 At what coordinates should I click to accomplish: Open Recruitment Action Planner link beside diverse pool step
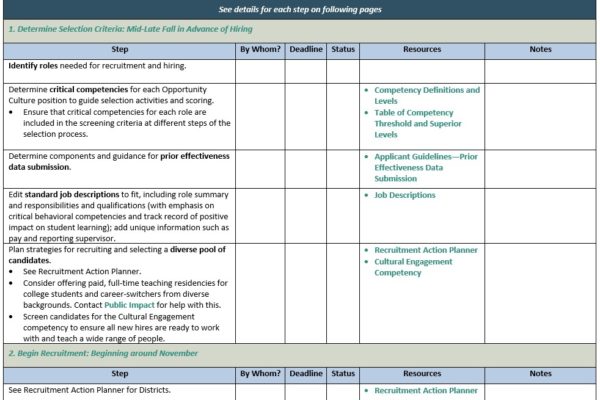(x=426, y=250)
